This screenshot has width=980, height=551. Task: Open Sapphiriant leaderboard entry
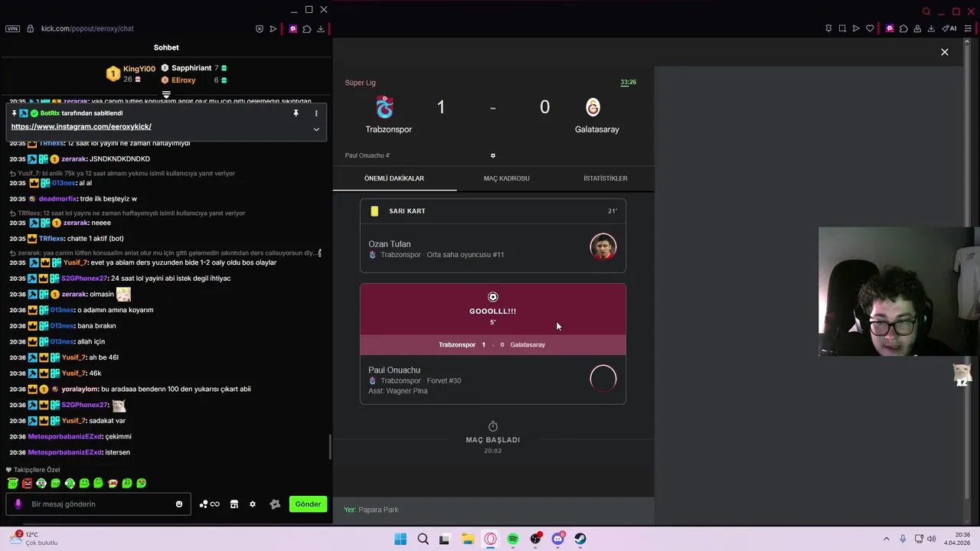pos(194,68)
